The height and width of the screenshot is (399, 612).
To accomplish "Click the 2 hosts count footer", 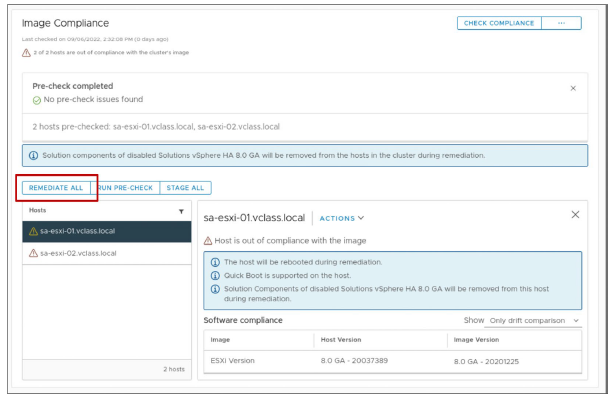I will click(x=174, y=369).
